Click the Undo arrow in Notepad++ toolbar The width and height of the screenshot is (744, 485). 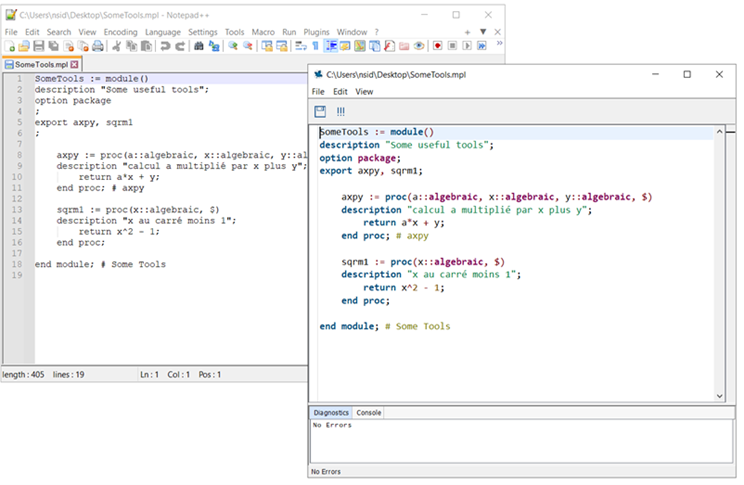pyautogui.click(x=164, y=46)
